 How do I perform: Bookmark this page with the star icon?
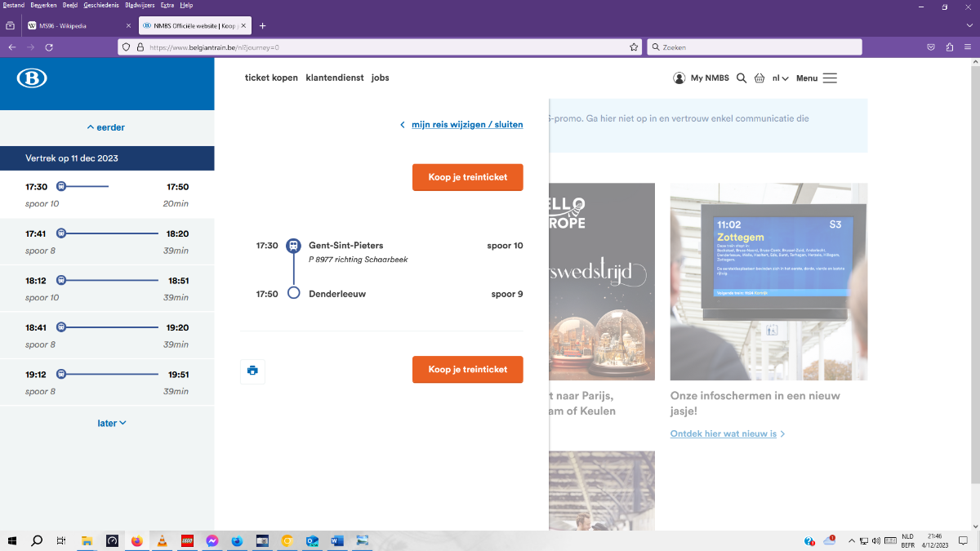click(x=634, y=47)
